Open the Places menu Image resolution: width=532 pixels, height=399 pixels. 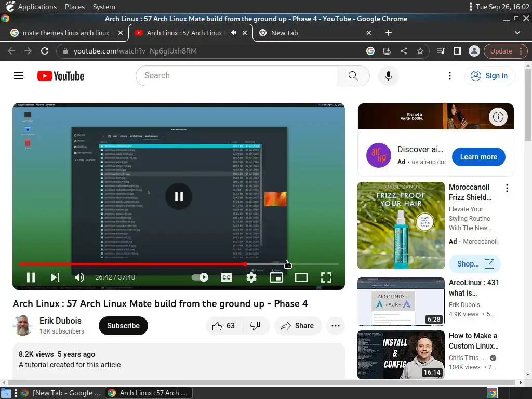(x=75, y=7)
